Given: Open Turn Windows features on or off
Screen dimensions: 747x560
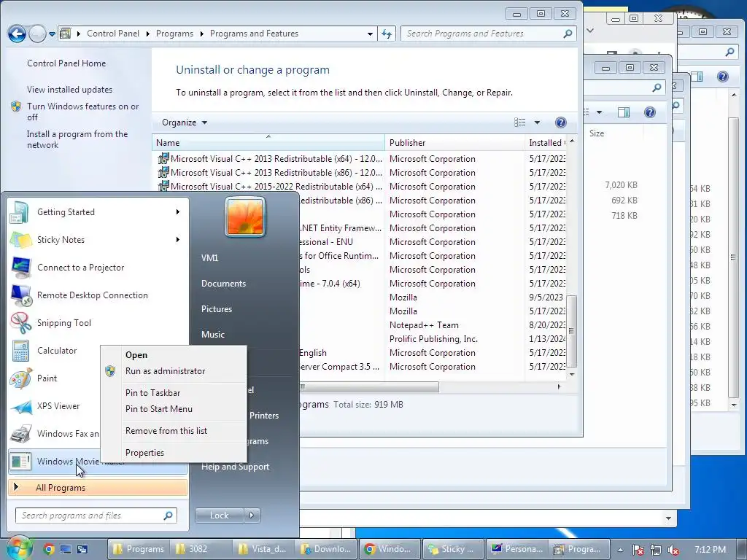Looking at the screenshot, I should 83,112.
